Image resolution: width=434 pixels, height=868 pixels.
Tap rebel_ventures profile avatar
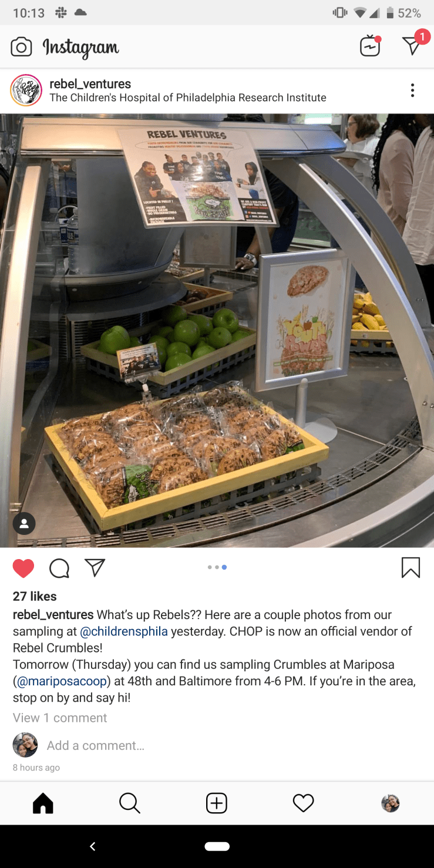pos(26,90)
